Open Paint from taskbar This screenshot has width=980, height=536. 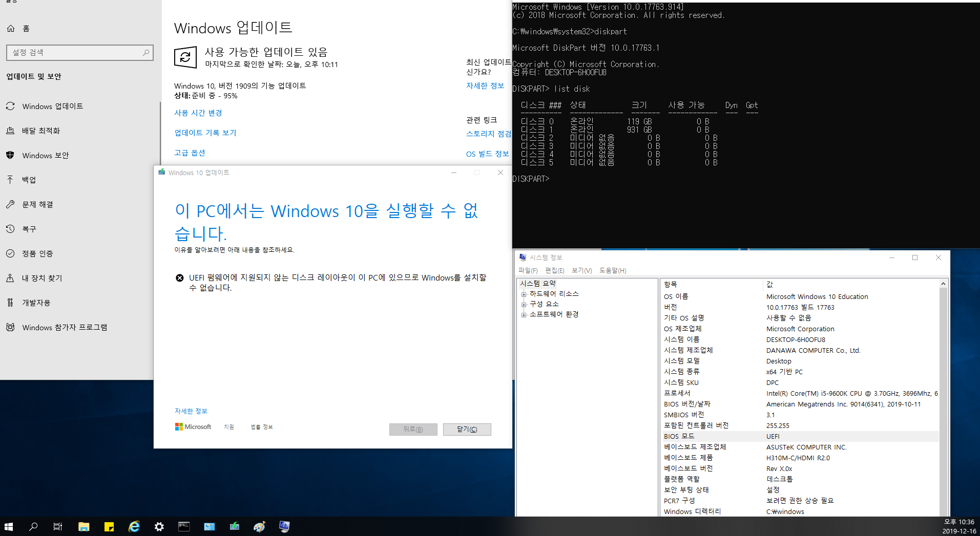259,526
